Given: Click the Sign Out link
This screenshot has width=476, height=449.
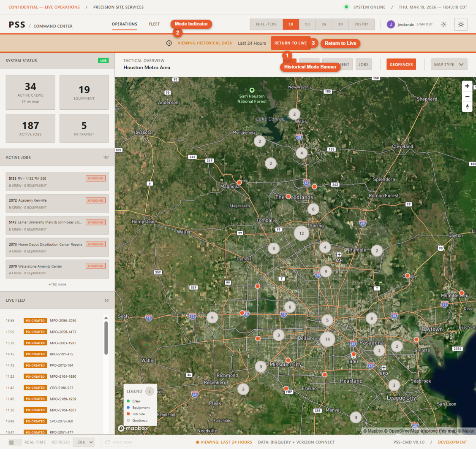Looking at the screenshot, I should [x=424, y=24].
